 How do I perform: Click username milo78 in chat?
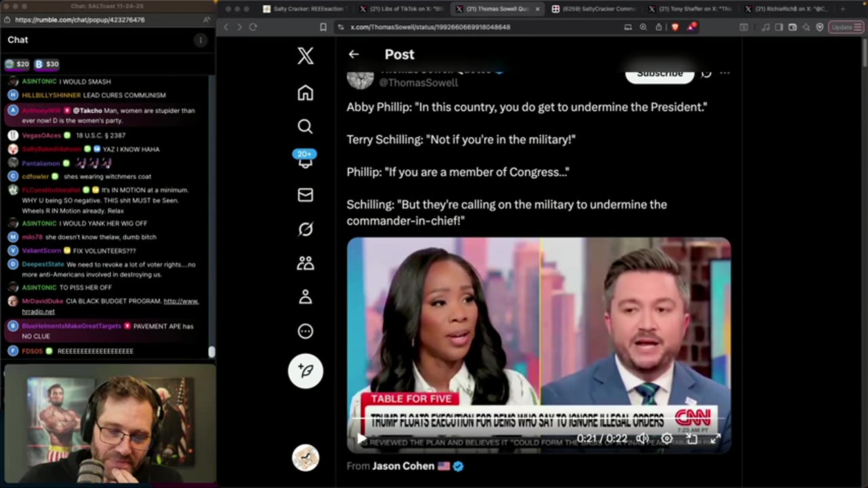[32, 237]
